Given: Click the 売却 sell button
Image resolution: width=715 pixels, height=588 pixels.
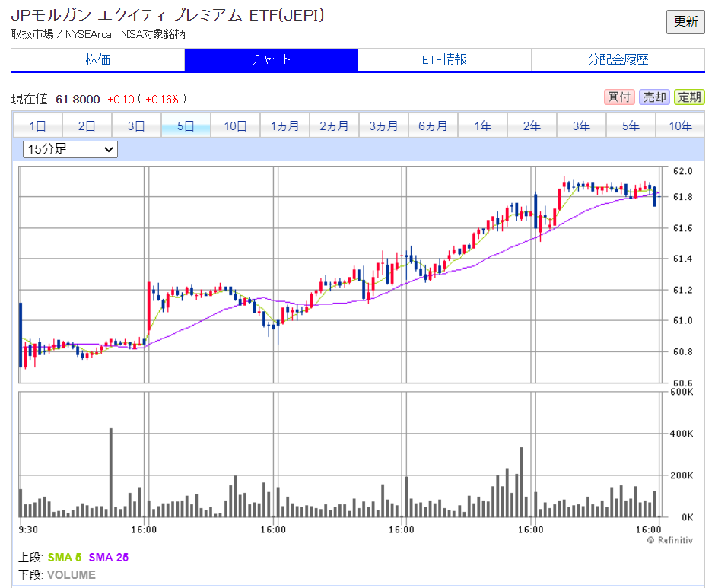Looking at the screenshot, I should click(654, 97).
